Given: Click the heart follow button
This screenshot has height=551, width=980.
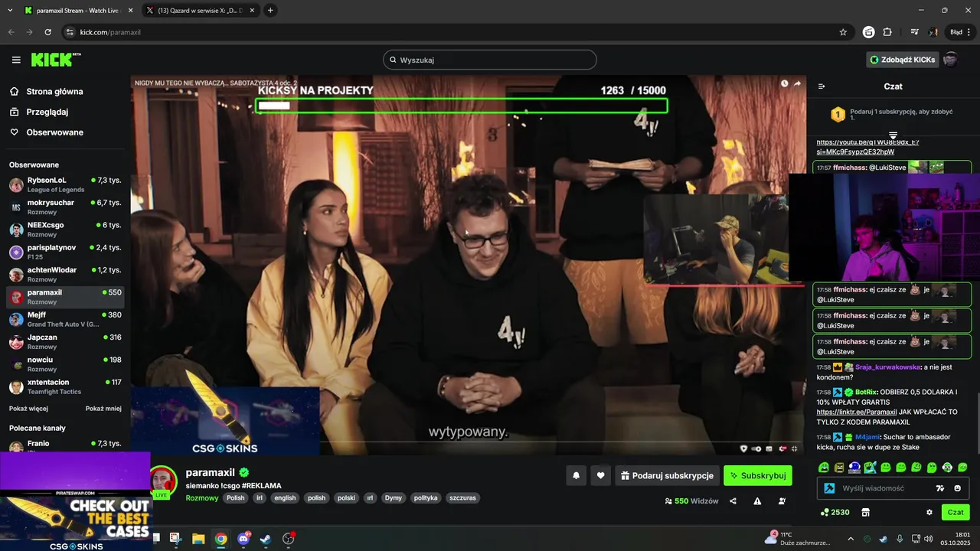Looking at the screenshot, I should click(600, 475).
